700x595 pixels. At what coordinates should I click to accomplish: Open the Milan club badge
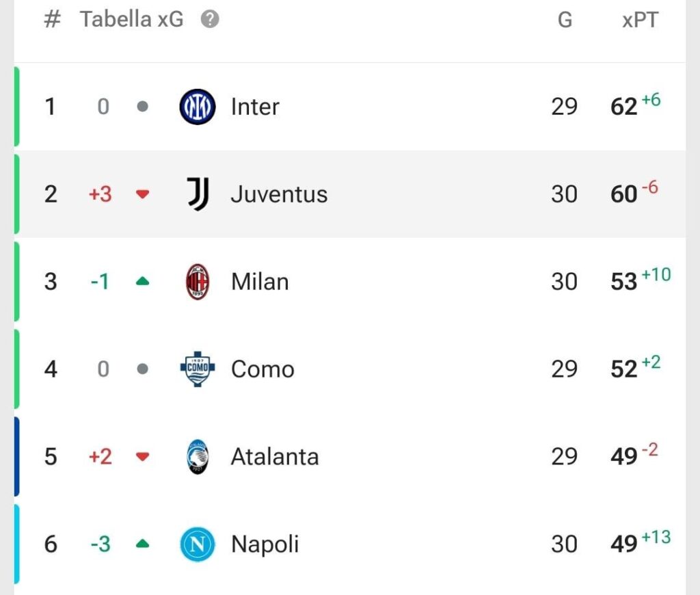point(196,281)
